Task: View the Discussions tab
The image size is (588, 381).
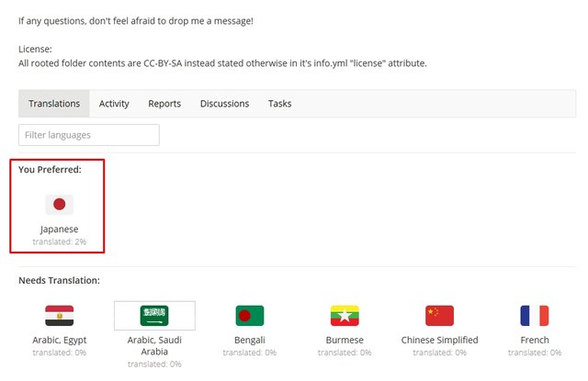Action: 224,104
